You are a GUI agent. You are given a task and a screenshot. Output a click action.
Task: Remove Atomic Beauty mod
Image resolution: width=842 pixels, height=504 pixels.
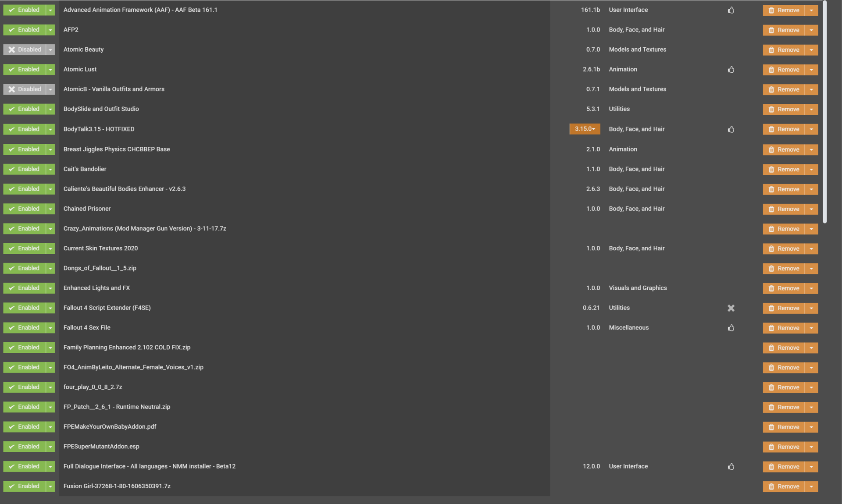tap(784, 50)
